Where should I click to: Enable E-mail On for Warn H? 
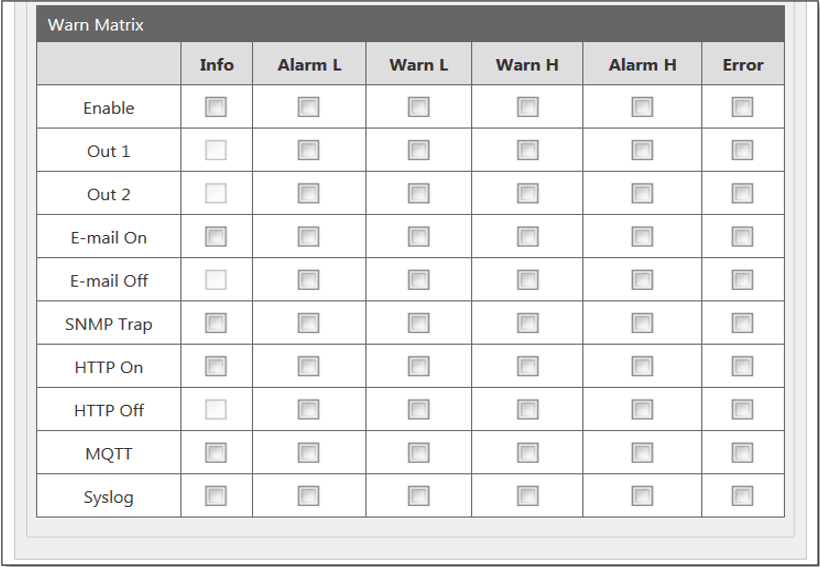click(527, 237)
